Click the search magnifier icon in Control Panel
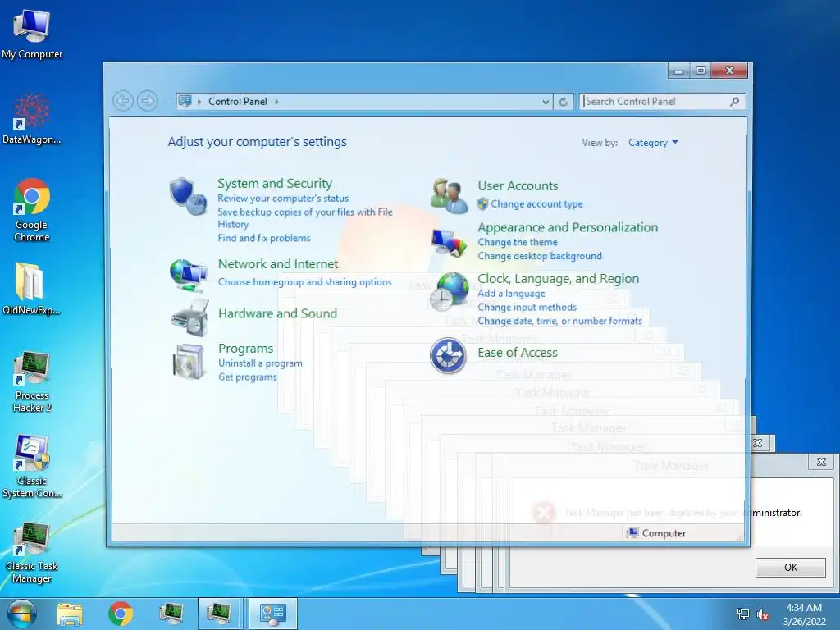The height and width of the screenshot is (630, 840). [734, 101]
